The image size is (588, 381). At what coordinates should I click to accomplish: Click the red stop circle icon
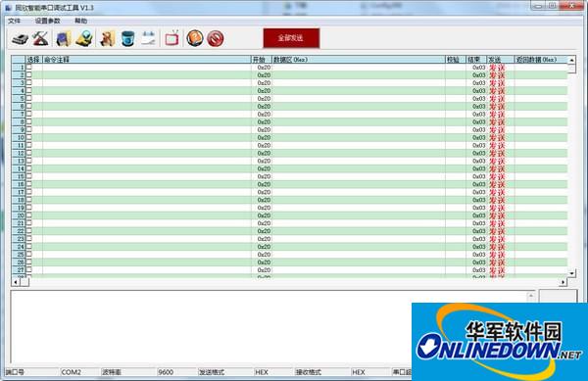coord(216,38)
